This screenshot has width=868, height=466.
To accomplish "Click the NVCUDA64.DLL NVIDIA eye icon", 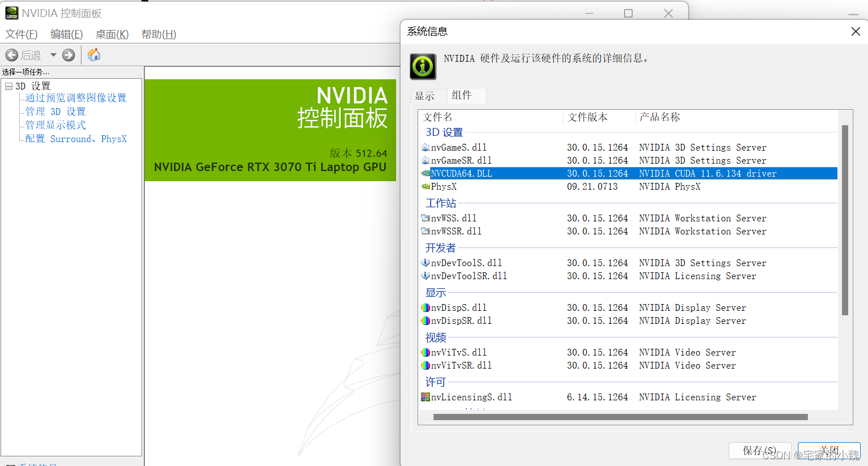I will [426, 173].
